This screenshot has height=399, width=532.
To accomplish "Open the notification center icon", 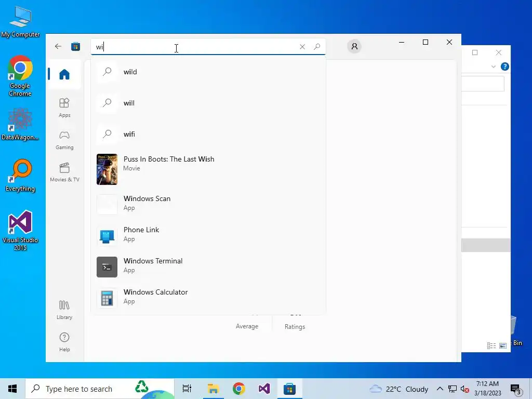I will pos(515,389).
